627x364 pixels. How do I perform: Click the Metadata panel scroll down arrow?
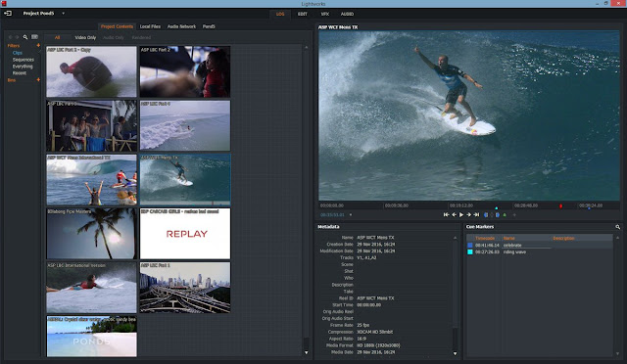pyautogui.click(x=455, y=353)
